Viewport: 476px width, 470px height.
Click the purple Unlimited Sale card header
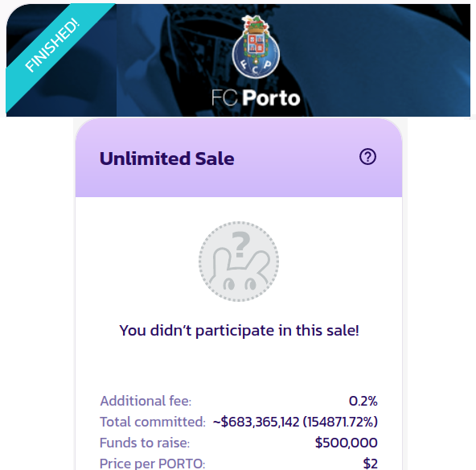click(239, 158)
